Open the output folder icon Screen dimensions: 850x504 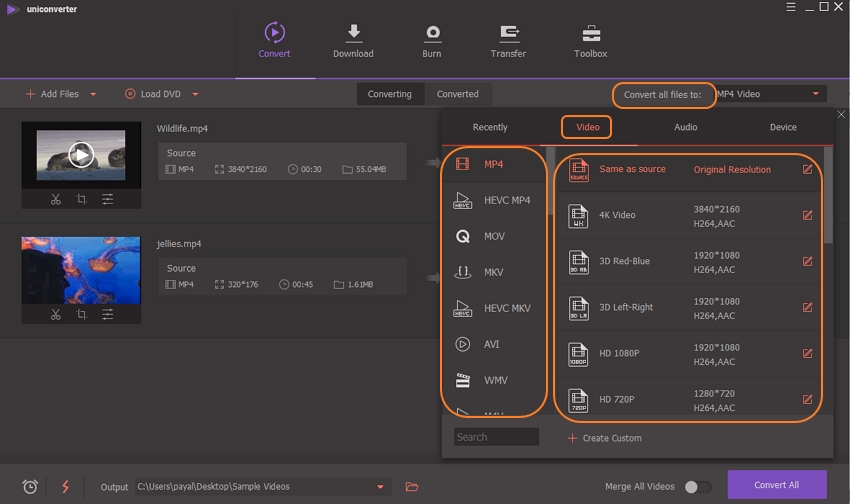point(412,487)
